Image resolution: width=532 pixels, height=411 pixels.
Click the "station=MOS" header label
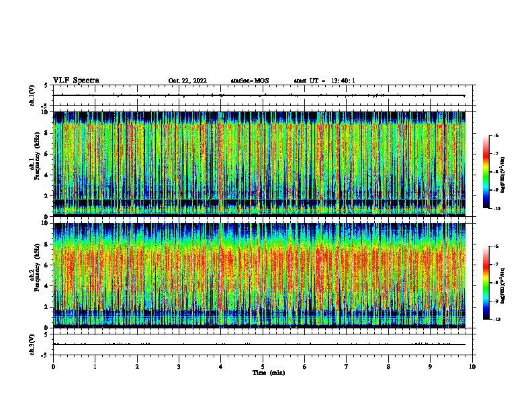tap(250, 81)
